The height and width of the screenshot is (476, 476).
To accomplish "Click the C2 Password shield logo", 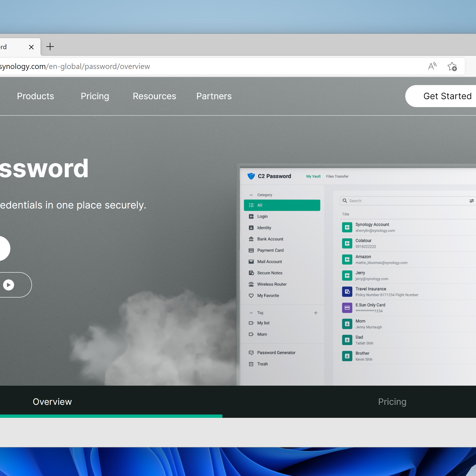I will (251, 176).
